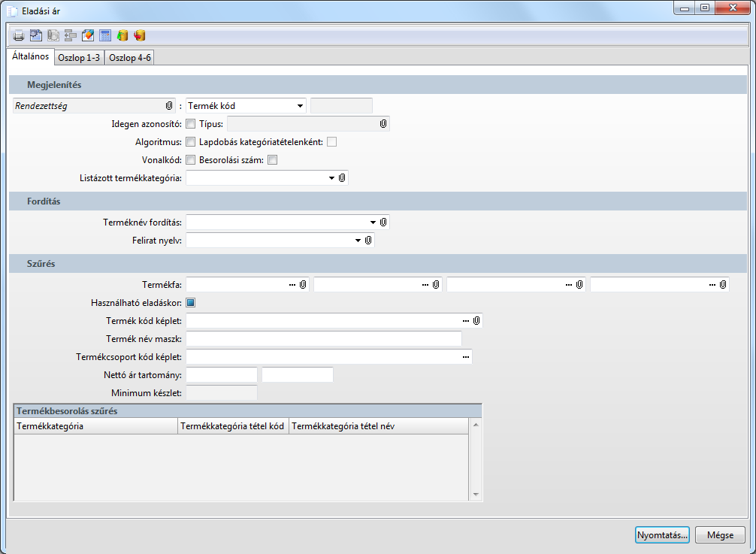Screen dimensions: 756x554
Task: Click the Nyomtatás... button
Action: pos(662,535)
